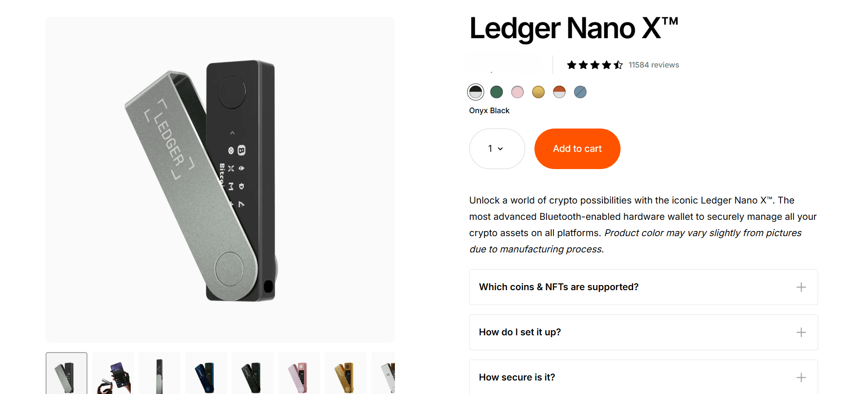
Task: Click the plus icon next to 'How secure is it?'
Action: [x=801, y=378]
